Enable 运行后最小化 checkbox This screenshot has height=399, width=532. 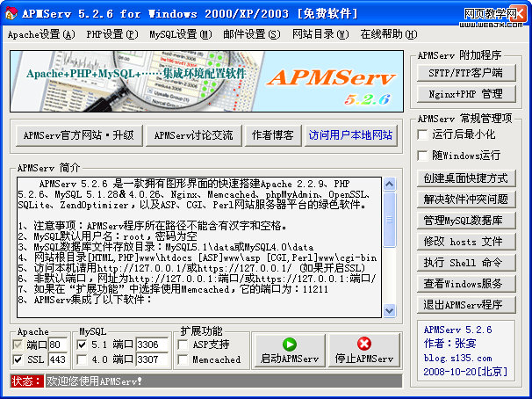tap(422, 134)
